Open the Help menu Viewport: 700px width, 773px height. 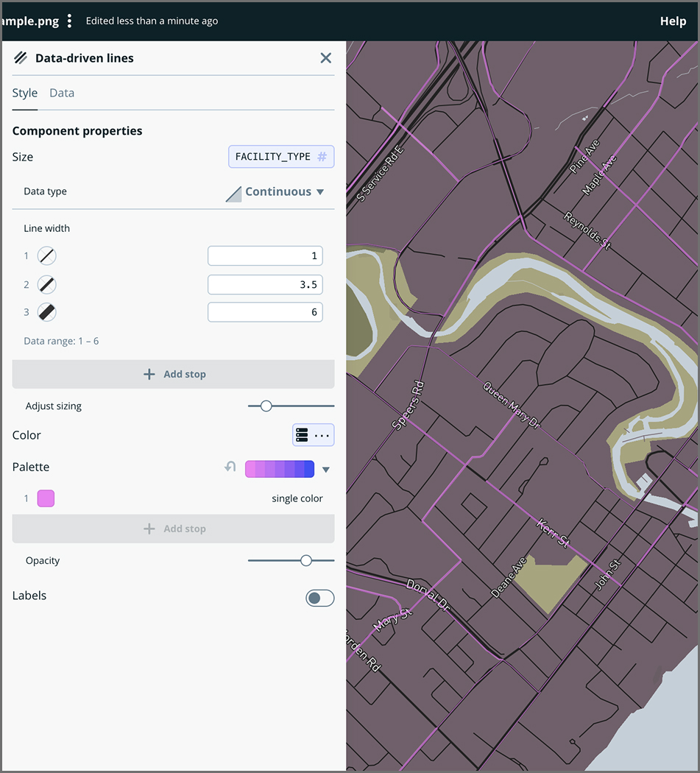[673, 21]
